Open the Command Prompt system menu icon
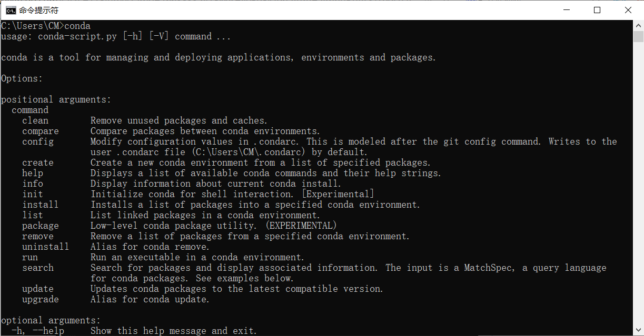This screenshot has height=336, width=644. [x=10, y=10]
